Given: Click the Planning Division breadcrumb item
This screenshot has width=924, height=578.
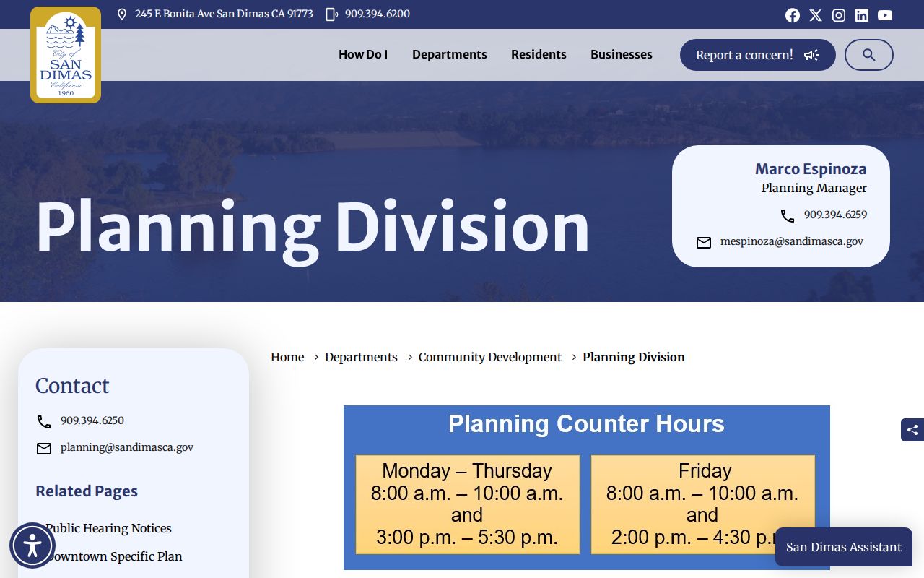Looking at the screenshot, I should point(634,357).
